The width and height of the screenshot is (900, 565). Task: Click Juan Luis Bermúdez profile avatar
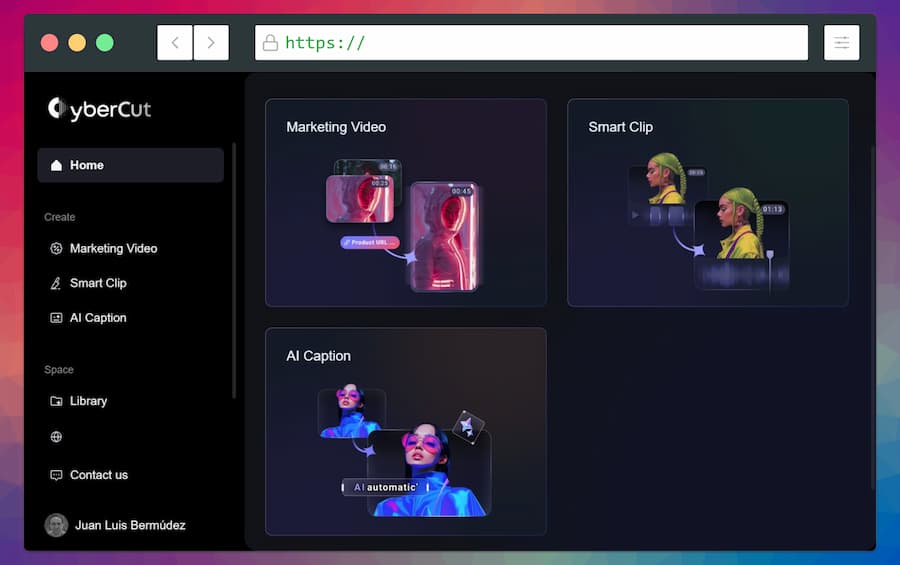(x=56, y=525)
